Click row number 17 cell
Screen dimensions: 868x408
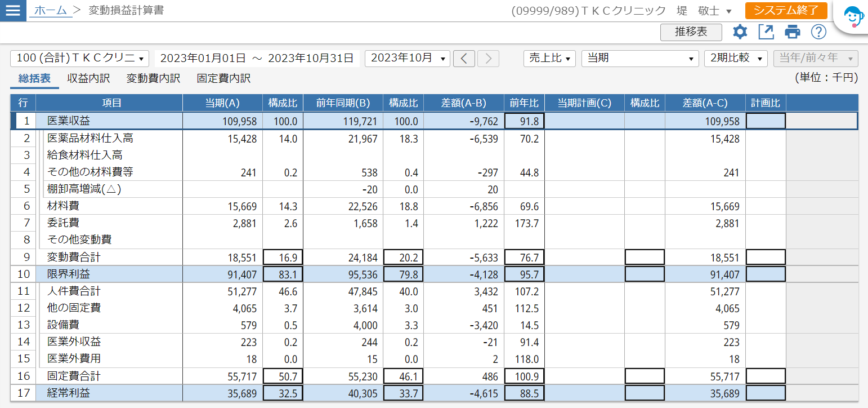pos(23,393)
